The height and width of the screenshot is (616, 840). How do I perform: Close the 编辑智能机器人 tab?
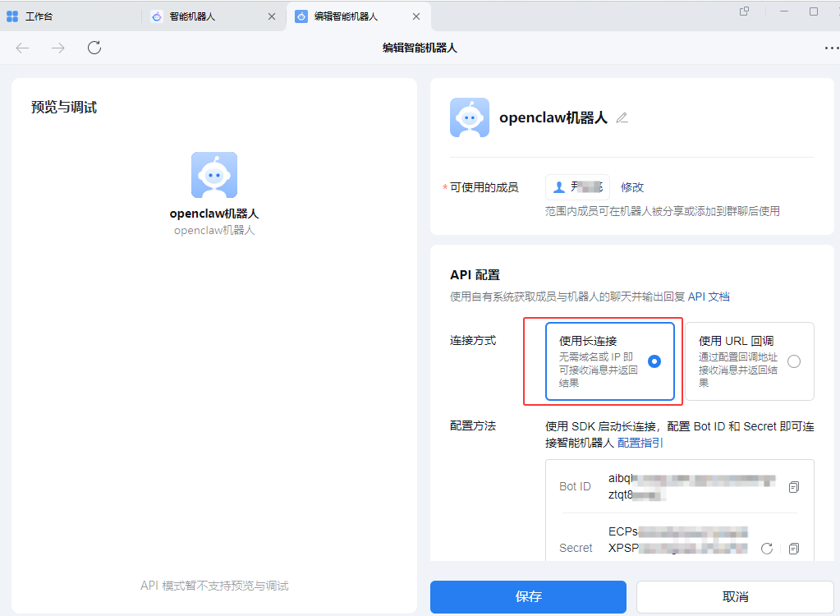click(x=416, y=16)
